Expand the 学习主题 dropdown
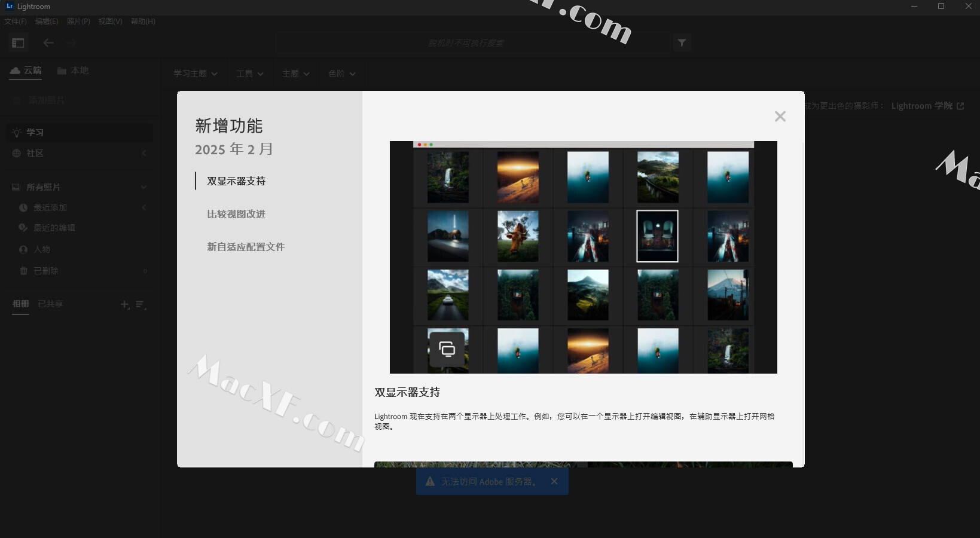 [x=196, y=74]
